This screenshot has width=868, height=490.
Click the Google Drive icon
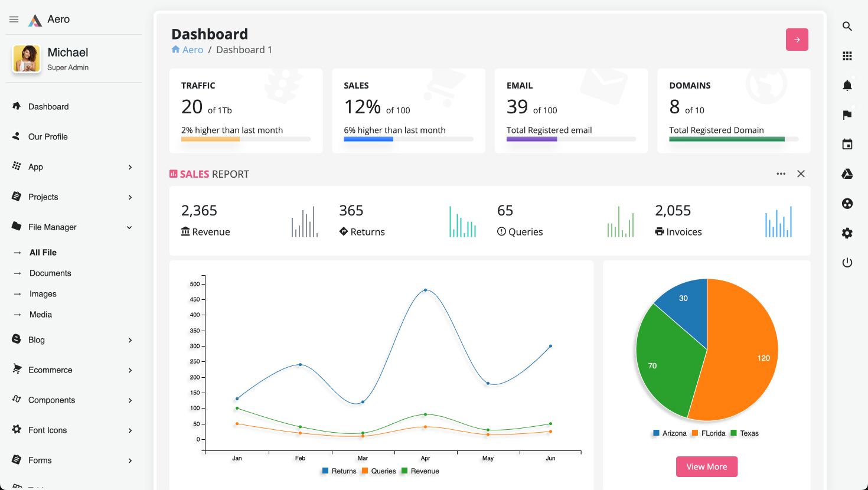click(x=847, y=174)
